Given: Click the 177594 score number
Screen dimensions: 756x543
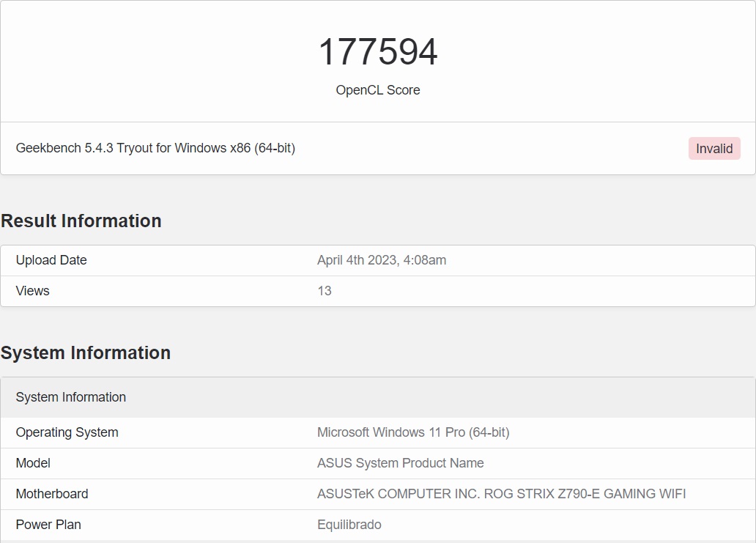Looking at the screenshot, I should point(377,52).
